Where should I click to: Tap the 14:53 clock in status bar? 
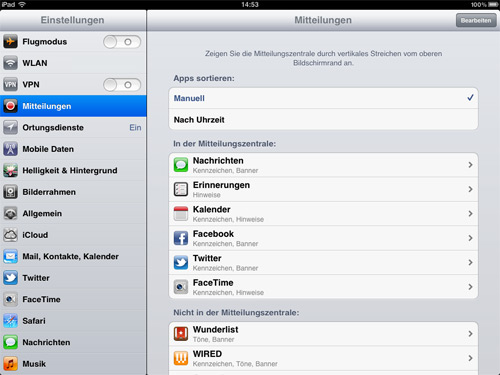click(x=250, y=5)
